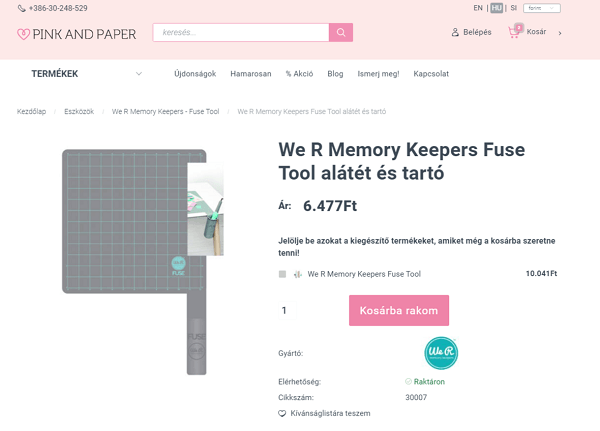Open the grey cutting mat product image
Screen dimensions: 600x431
[134, 261]
